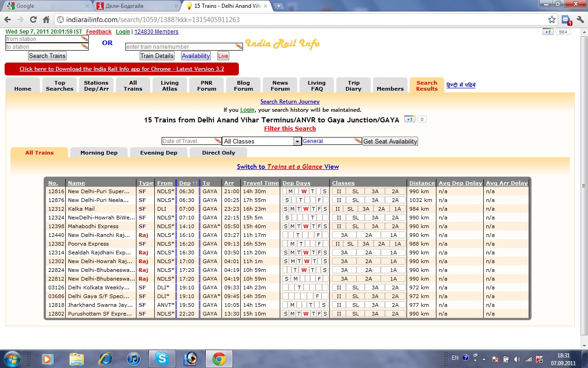This screenshot has height=368, width=588.
Task: Select the Direct Only tab
Action: pos(218,153)
